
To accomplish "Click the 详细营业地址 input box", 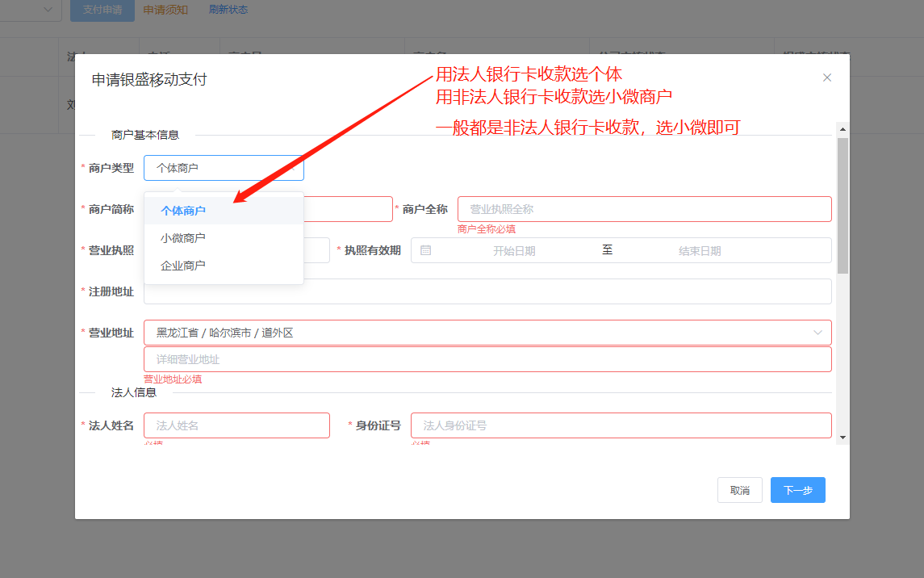I will 487,359.
